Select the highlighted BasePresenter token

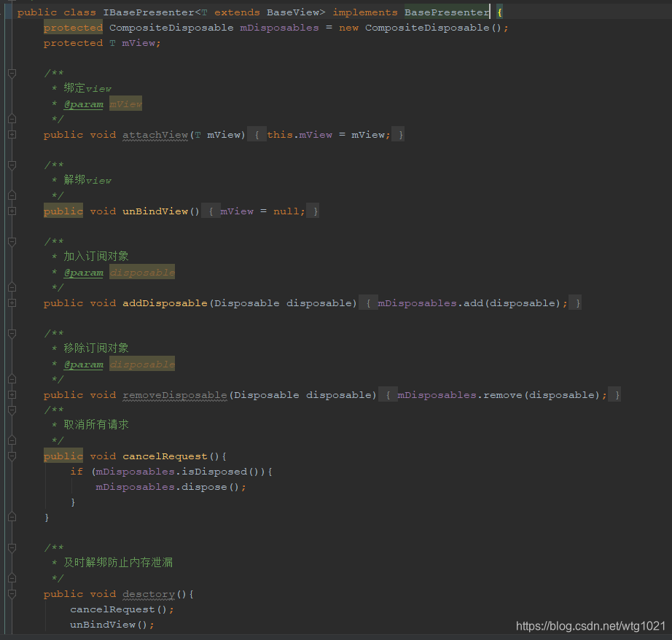[x=446, y=12]
